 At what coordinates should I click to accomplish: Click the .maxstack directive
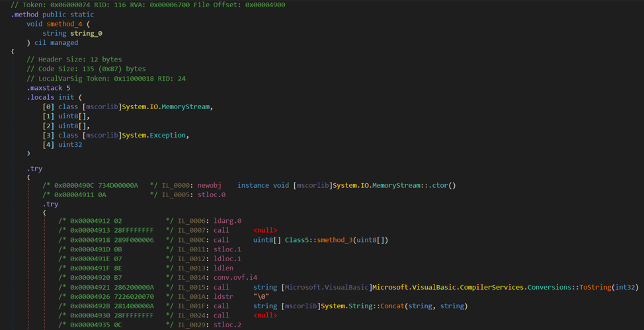44,88
